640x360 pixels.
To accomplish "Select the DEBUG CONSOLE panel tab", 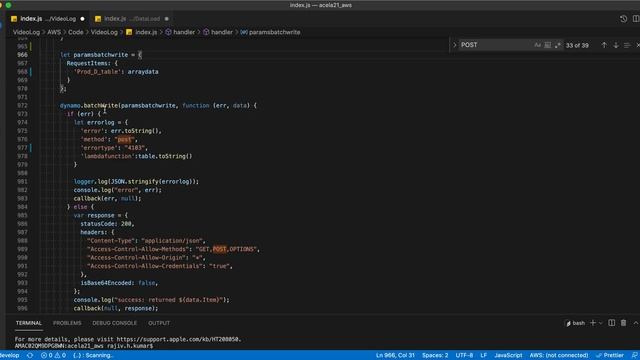I will (115, 323).
